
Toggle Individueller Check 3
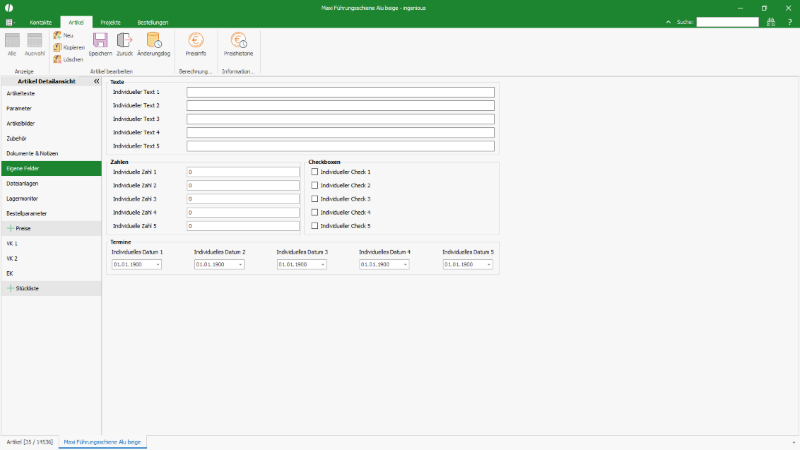click(315, 199)
